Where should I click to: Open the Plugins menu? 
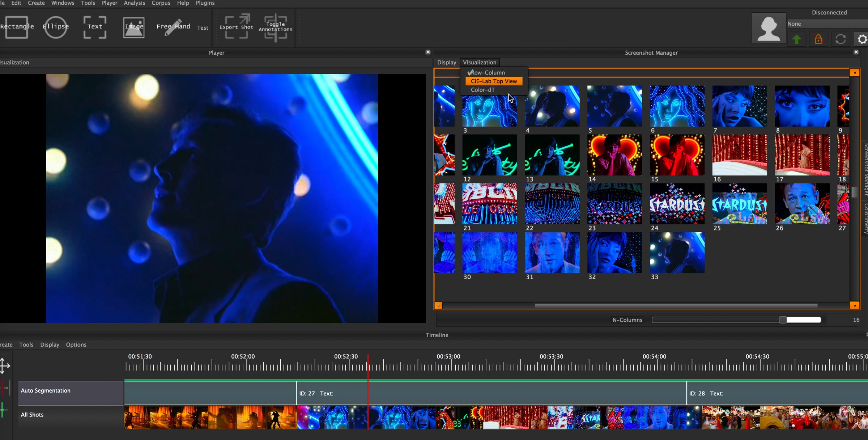205,3
